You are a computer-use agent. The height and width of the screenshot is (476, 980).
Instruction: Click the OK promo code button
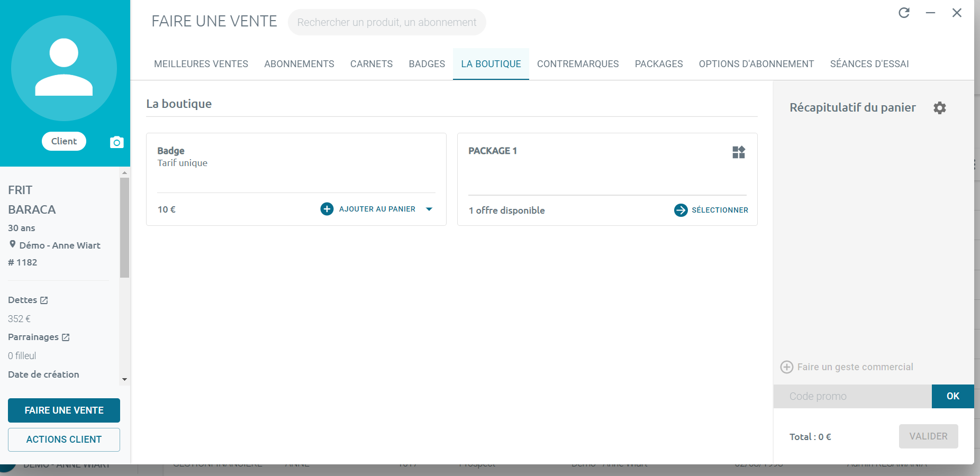(x=952, y=396)
